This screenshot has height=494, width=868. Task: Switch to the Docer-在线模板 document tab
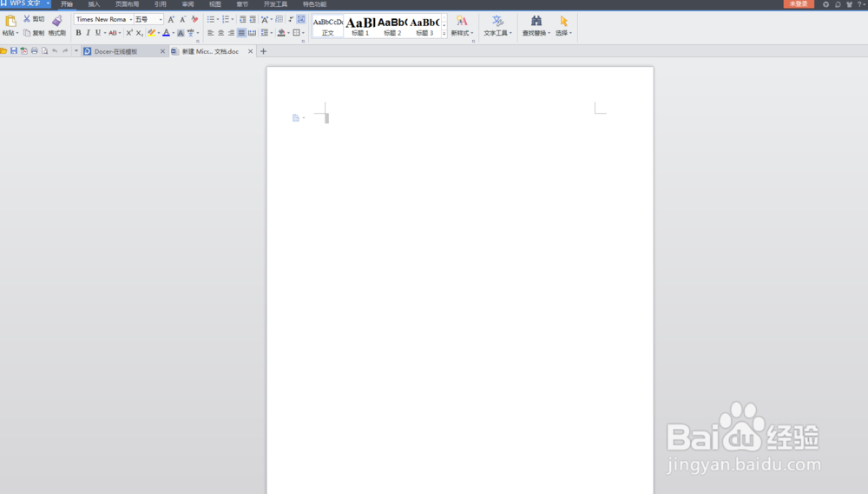pyautogui.click(x=125, y=51)
